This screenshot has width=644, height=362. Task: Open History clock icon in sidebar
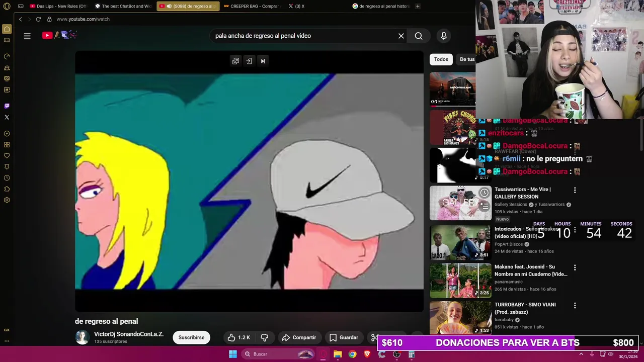tap(7, 177)
